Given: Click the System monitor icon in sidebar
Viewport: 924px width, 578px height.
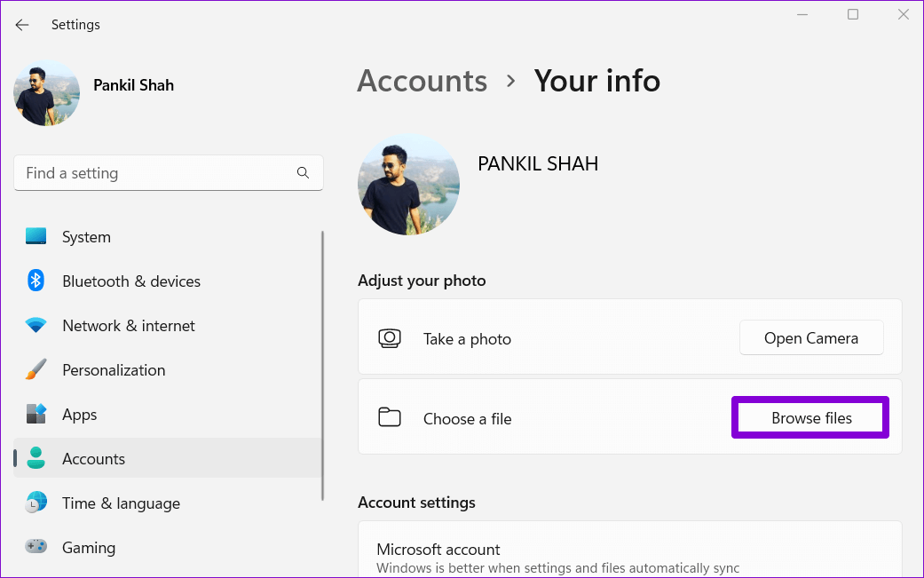Looking at the screenshot, I should pos(36,237).
